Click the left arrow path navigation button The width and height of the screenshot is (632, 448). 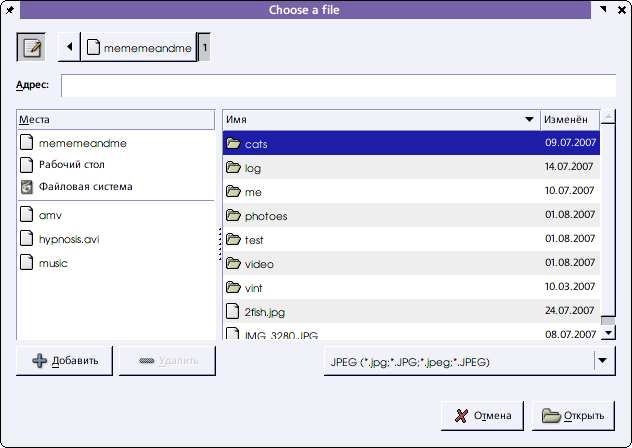coord(69,47)
